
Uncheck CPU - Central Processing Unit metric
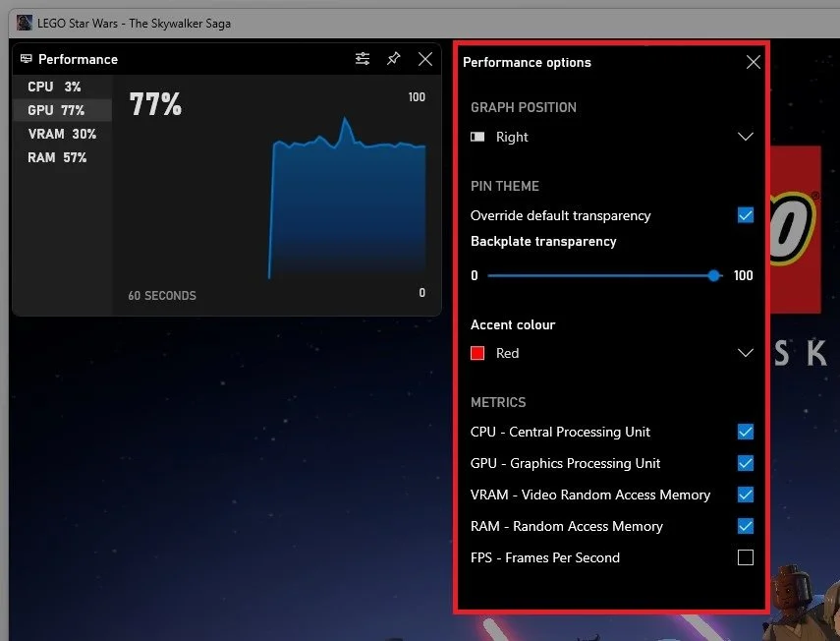(x=745, y=432)
